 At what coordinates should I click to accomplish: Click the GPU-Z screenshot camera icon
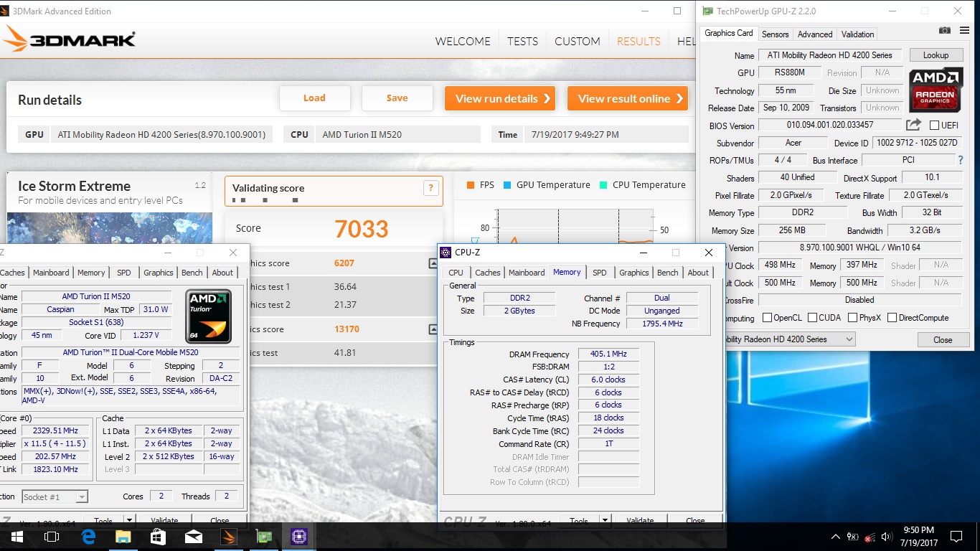point(945,30)
